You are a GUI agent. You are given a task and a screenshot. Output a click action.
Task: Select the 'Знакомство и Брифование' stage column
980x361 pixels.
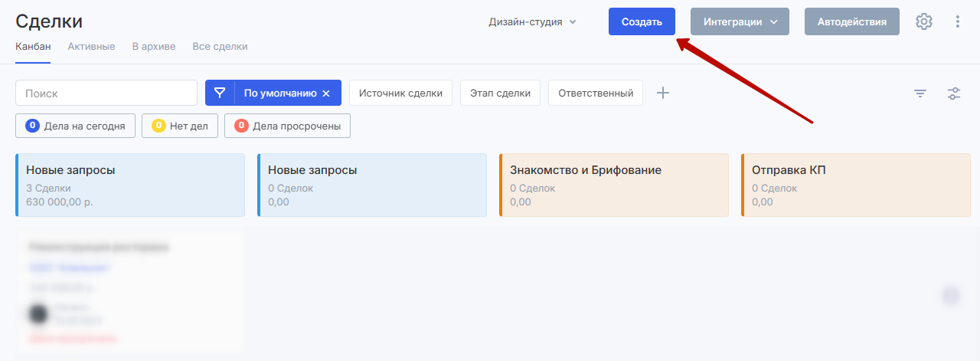613,185
